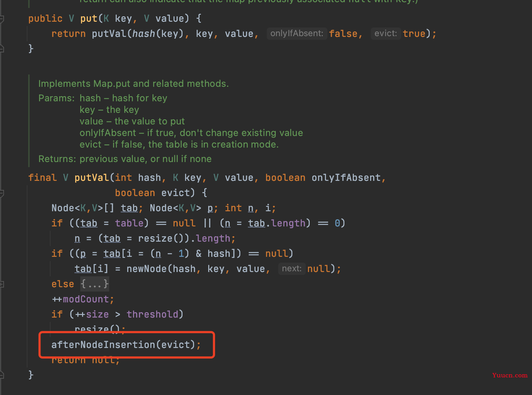Click the putVal name in the final declaration
The image size is (532, 395).
point(91,178)
